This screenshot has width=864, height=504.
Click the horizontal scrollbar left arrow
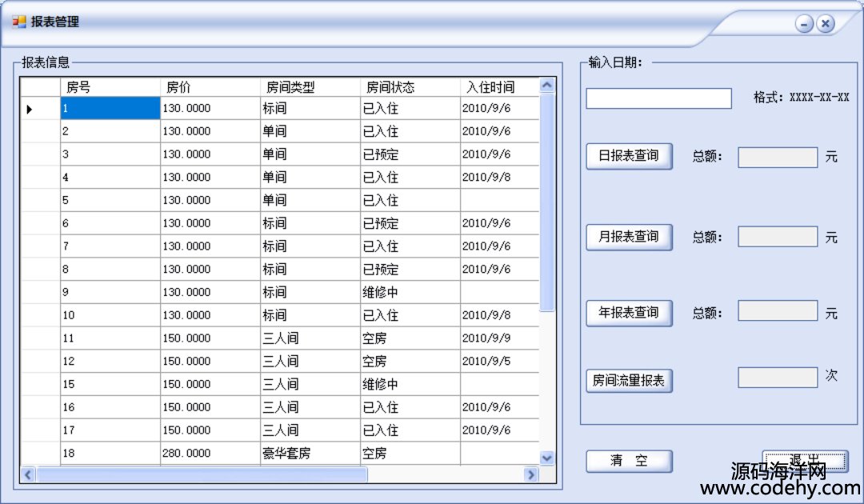click(28, 474)
